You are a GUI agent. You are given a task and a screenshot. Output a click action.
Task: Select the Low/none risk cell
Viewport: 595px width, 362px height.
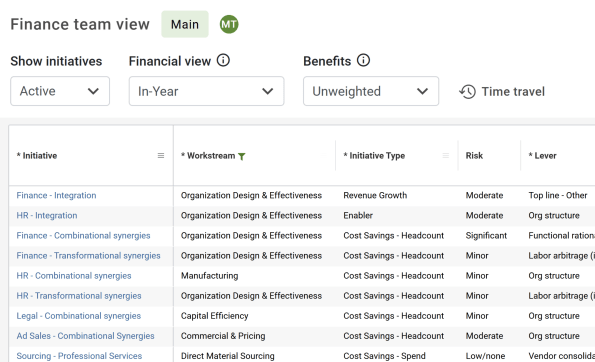[x=485, y=356]
